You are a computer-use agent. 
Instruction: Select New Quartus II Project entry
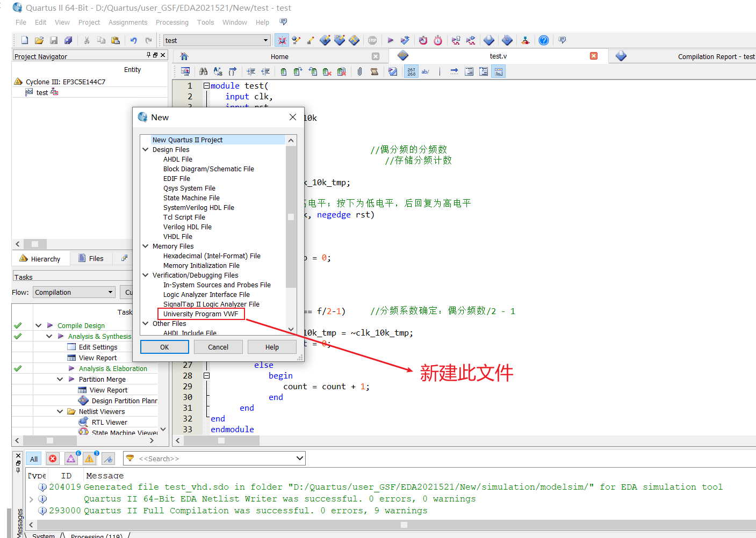(x=188, y=140)
